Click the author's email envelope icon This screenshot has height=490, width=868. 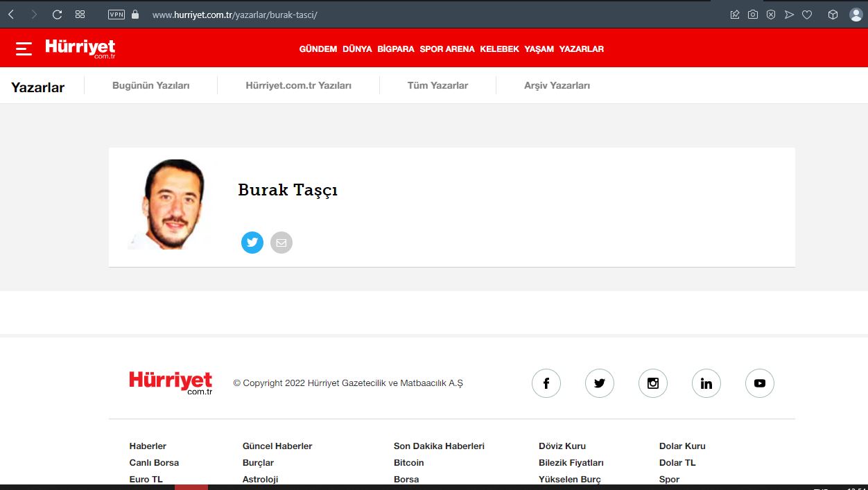(281, 243)
